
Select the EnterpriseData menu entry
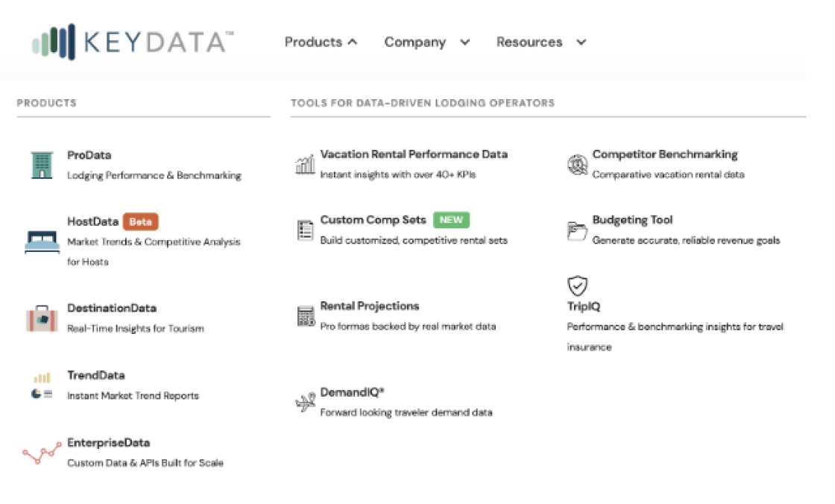click(109, 443)
